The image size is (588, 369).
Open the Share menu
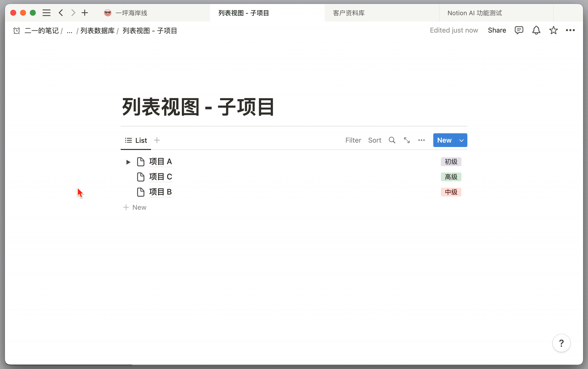click(497, 30)
